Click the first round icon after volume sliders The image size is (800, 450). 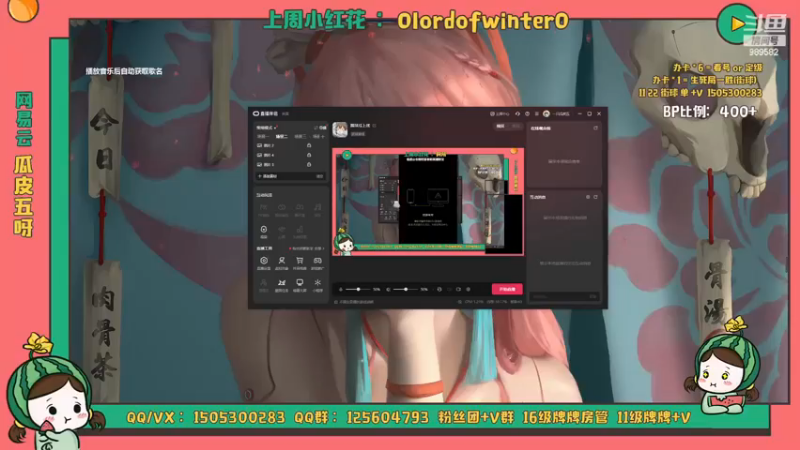coord(439,289)
